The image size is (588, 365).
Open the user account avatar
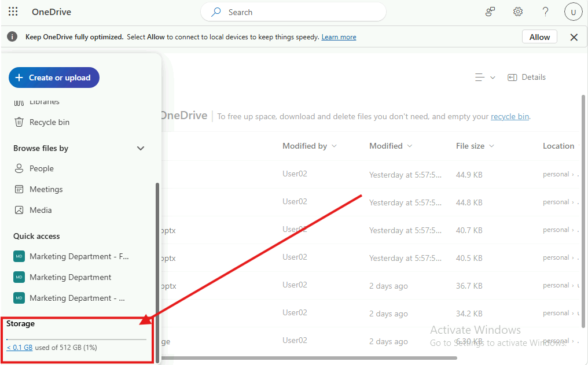(573, 12)
